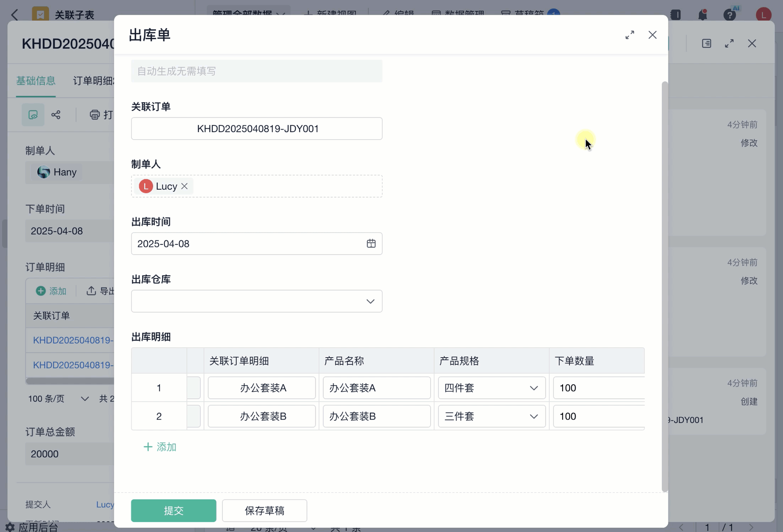783x532 pixels.
Task: Click the 保存草稿 button
Action: point(264,510)
